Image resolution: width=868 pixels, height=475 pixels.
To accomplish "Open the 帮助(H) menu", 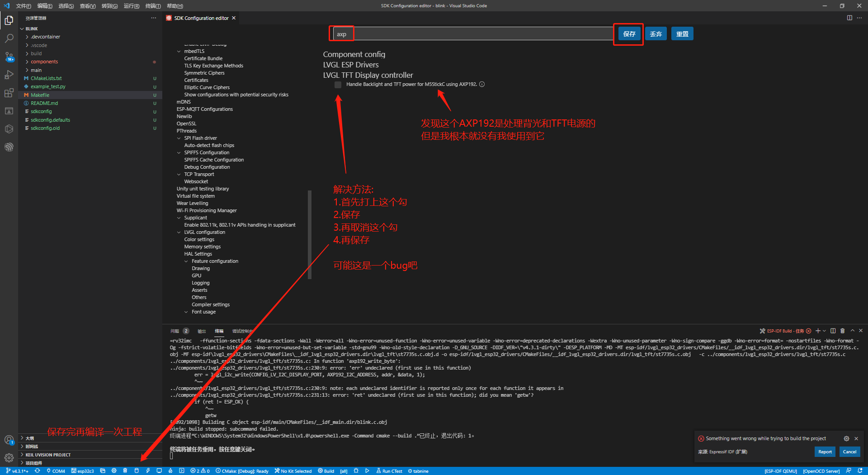I will click(175, 6).
